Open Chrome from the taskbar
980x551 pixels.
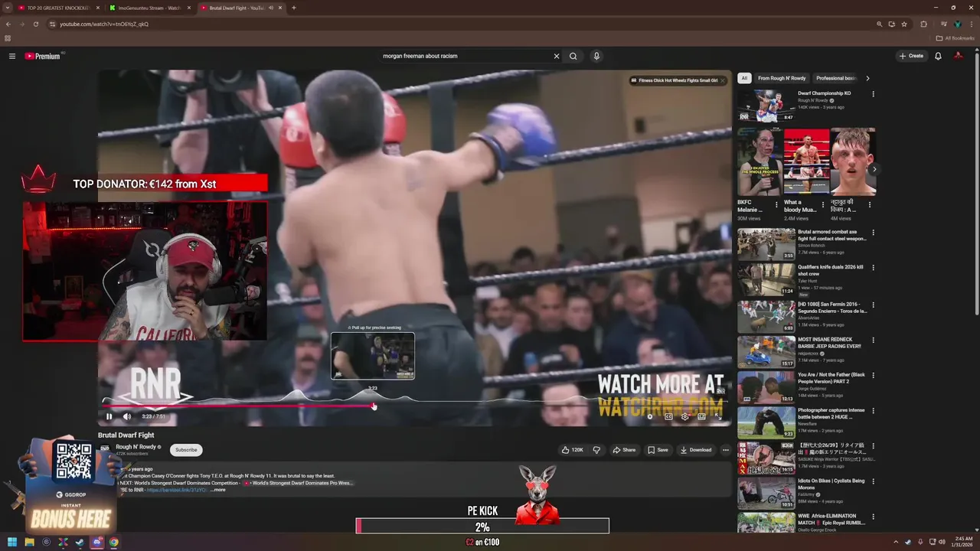click(x=113, y=542)
